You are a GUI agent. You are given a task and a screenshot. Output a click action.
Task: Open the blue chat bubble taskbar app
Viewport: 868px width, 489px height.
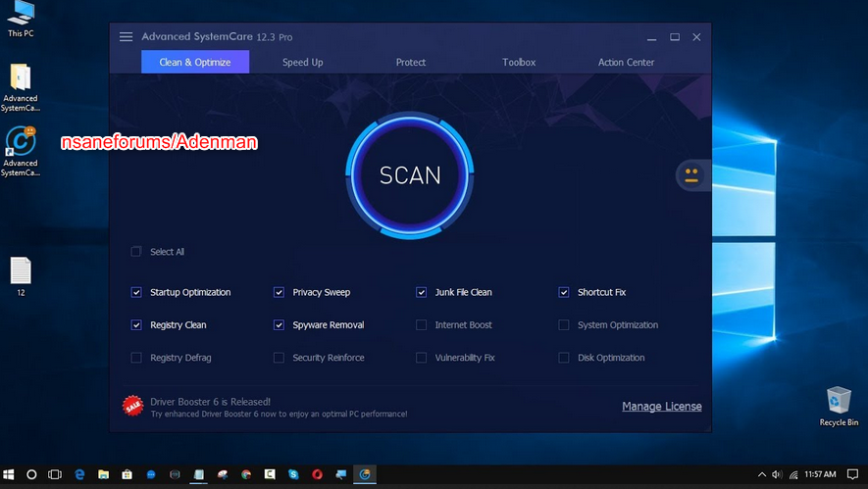click(x=151, y=474)
